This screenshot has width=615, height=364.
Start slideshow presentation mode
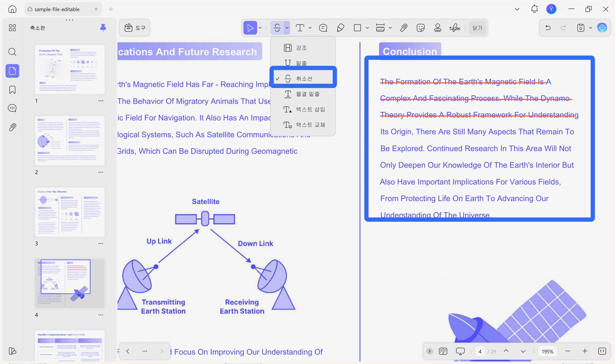[x=460, y=351]
